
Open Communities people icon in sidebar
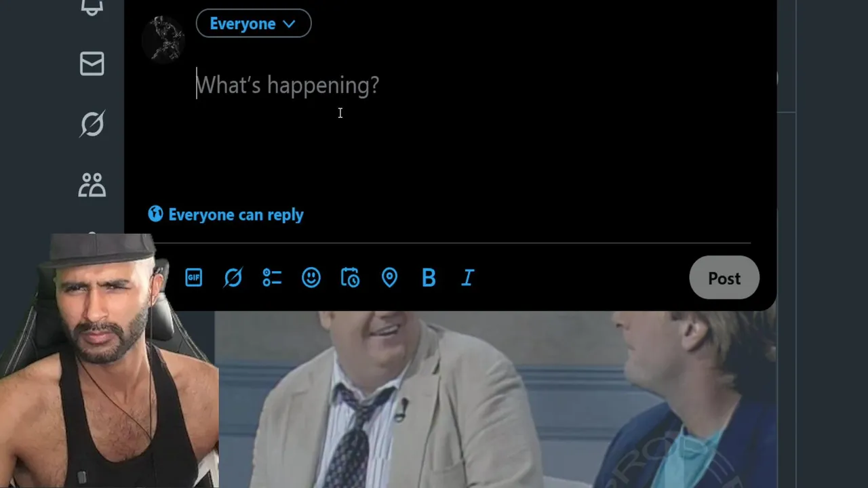click(92, 184)
